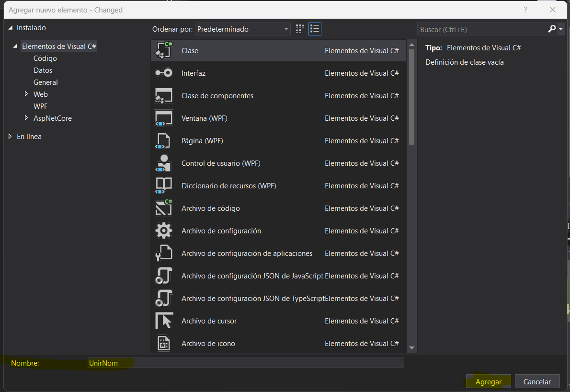Expand the En línea section
570x392 pixels.
pyautogui.click(x=11, y=137)
